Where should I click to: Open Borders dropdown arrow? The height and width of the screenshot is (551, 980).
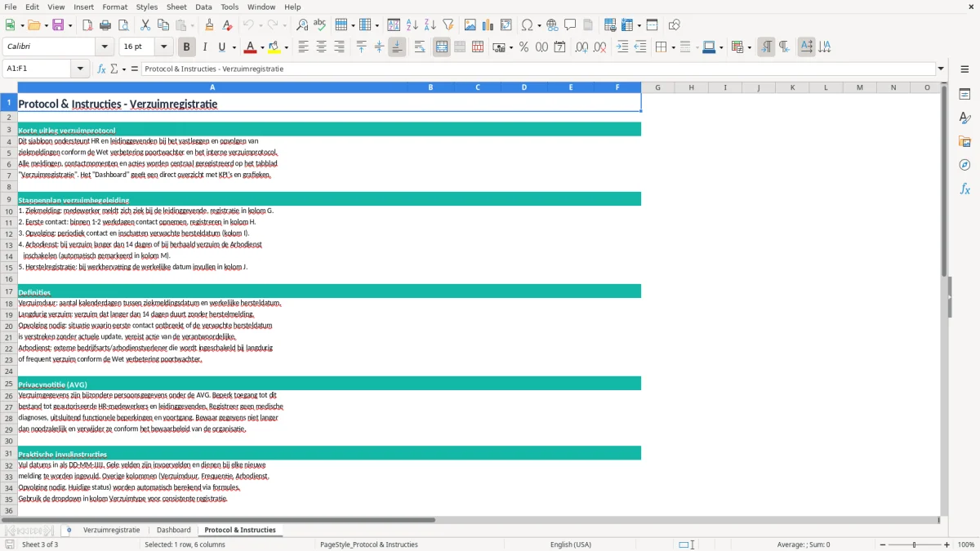point(673,47)
